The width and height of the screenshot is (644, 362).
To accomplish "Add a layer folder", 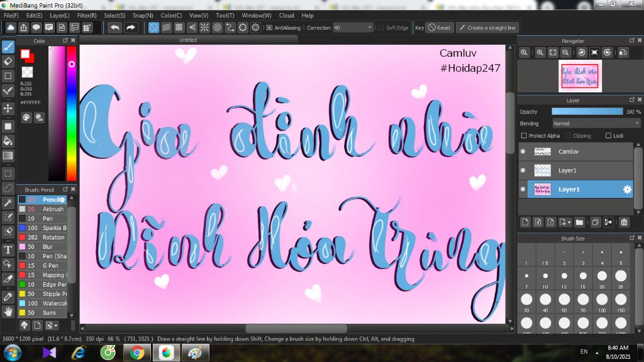I will [x=579, y=222].
